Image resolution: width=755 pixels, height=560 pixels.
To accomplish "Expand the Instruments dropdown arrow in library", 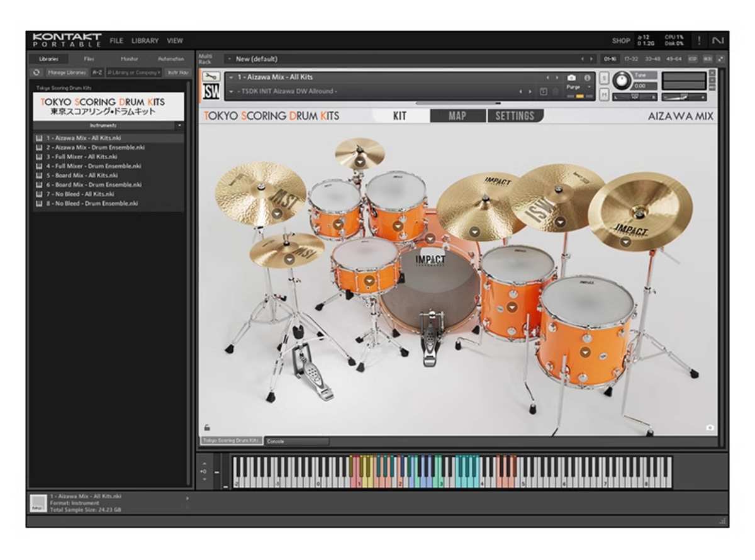I will pyautogui.click(x=179, y=125).
